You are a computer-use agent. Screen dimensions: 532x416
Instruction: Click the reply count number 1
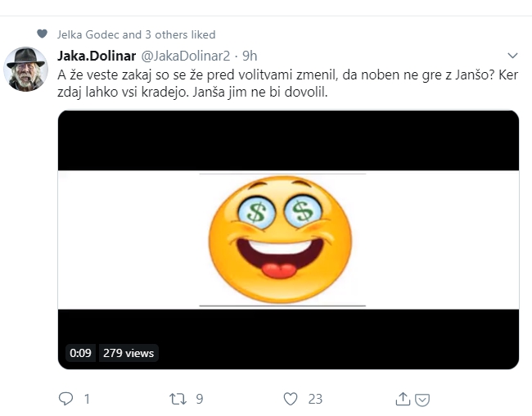pos(87,399)
